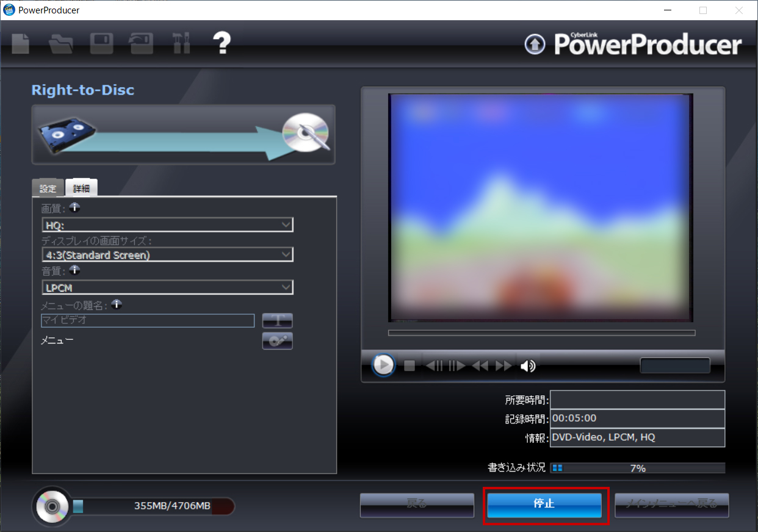Screen dimensions: 758x532
Task: Click the tape-to-disc Right-to-Disc banner
Action: click(x=183, y=135)
